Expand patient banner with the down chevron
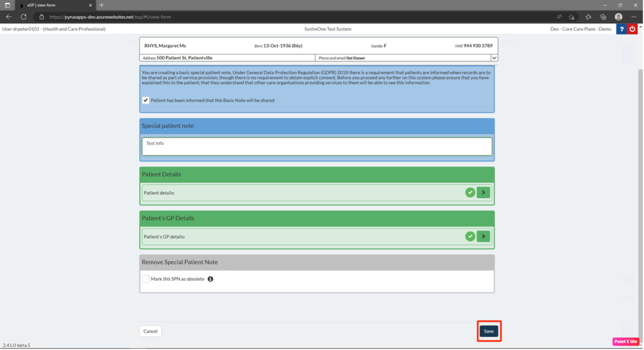The width and height of the screenshot is (644, 350). coord(494,58)
